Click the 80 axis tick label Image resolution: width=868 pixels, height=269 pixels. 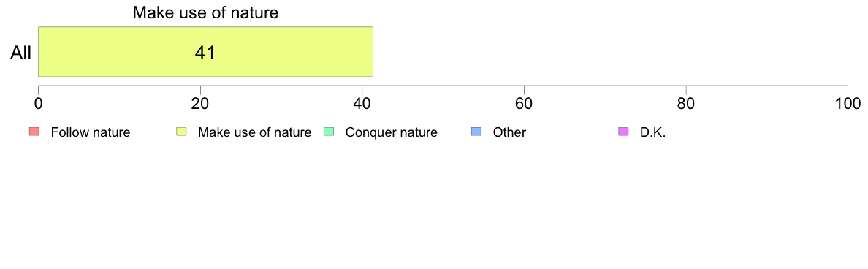686,103
